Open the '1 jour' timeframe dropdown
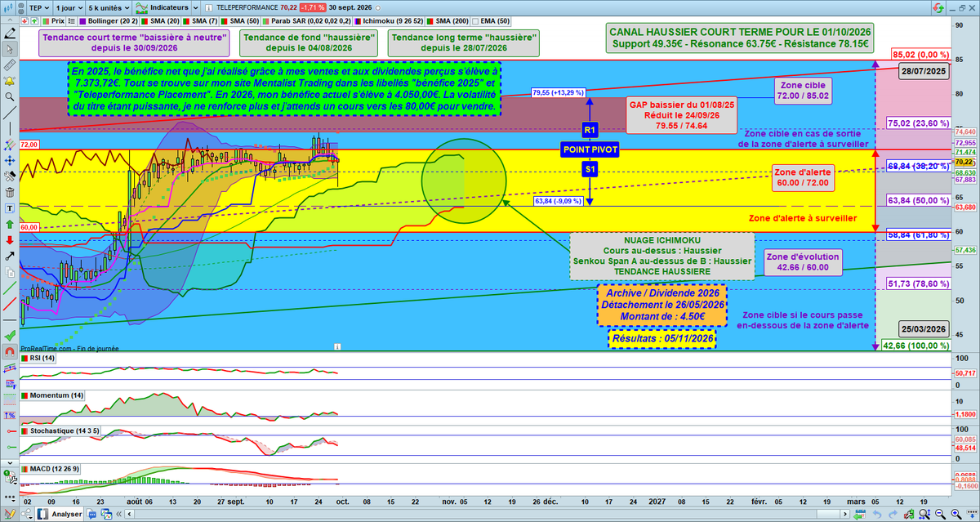This screenshot has height=522, width=980. point(69,8)
